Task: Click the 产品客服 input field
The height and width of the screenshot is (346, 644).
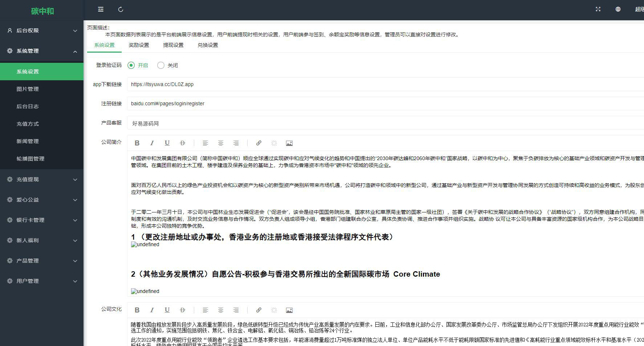Action: [x=386, y=123]
